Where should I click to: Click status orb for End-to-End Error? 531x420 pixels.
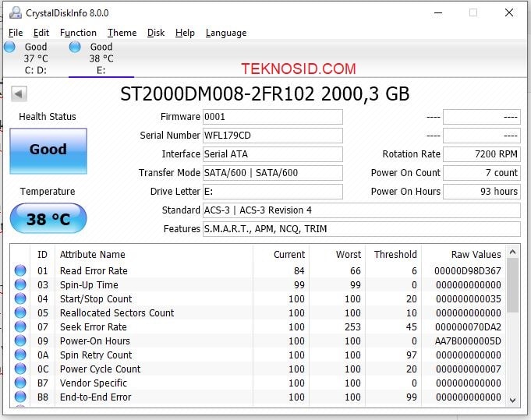[20, 397]
